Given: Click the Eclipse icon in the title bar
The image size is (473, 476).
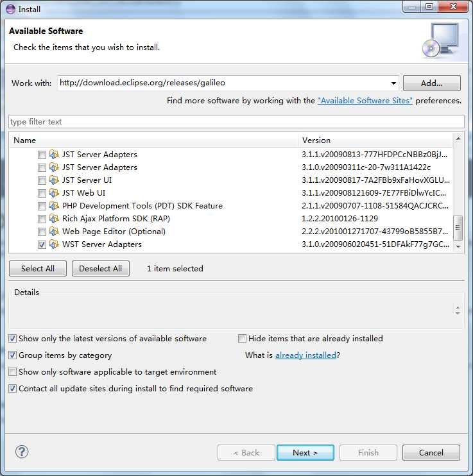Looking at the screenshot, I should [x=10, y=9].
